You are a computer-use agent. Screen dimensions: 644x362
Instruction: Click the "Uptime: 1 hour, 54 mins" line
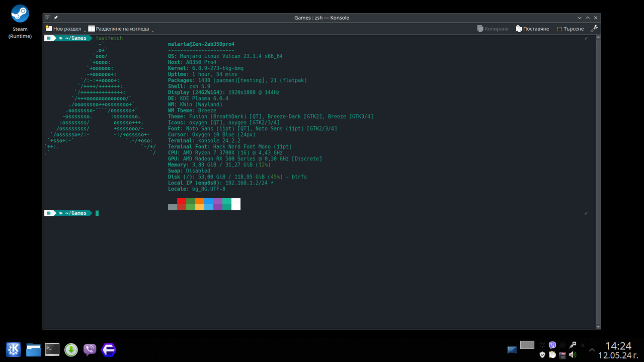[x=203, y=74]
